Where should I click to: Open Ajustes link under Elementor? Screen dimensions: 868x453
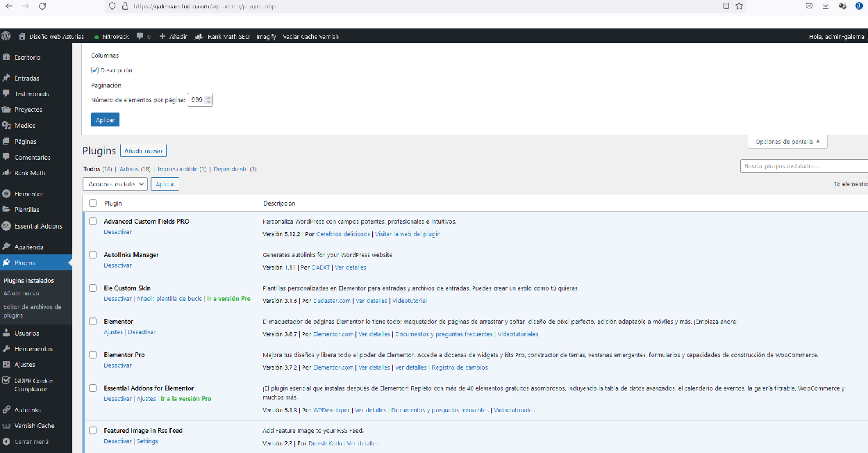tap(113, 332)
